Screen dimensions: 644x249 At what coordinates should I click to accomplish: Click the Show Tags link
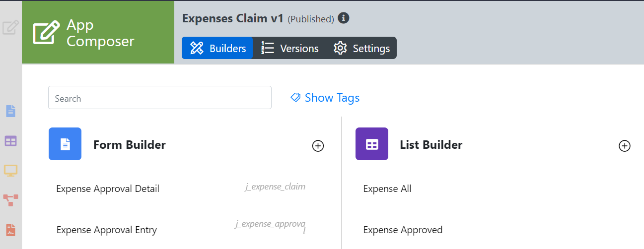(x=325, y=98)
